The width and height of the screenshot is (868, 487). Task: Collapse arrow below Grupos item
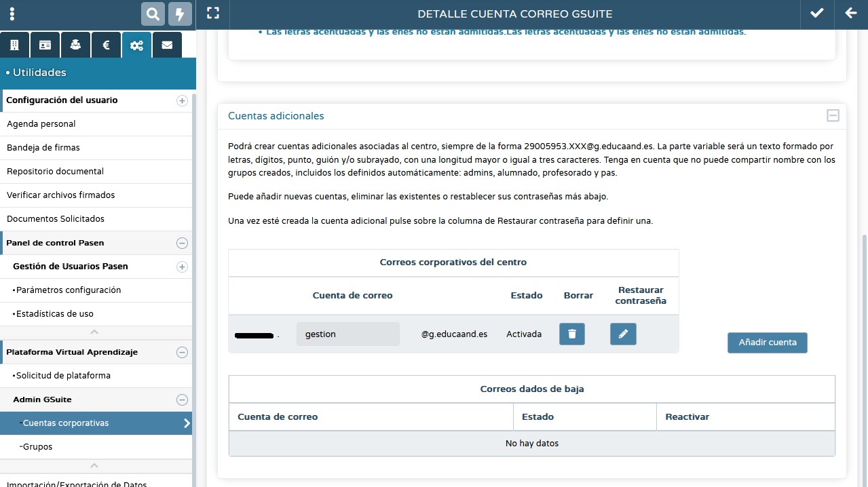point(94,465)
